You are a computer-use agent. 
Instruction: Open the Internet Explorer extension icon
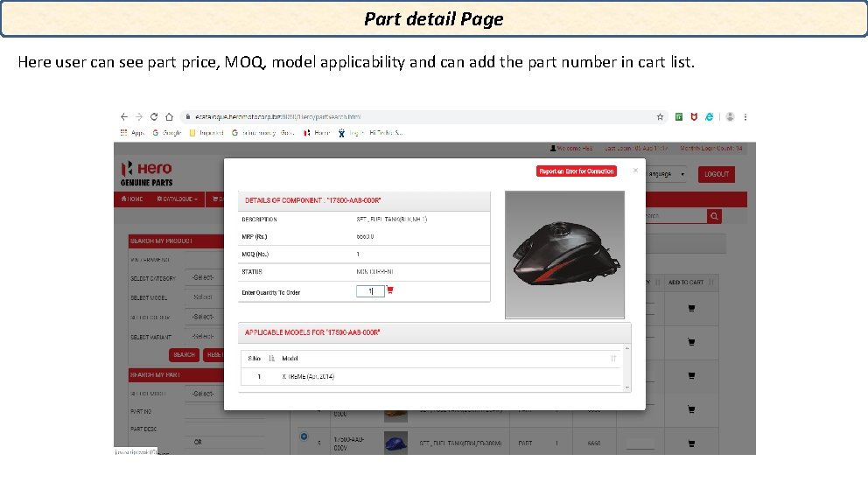click(x=709, y=117)
